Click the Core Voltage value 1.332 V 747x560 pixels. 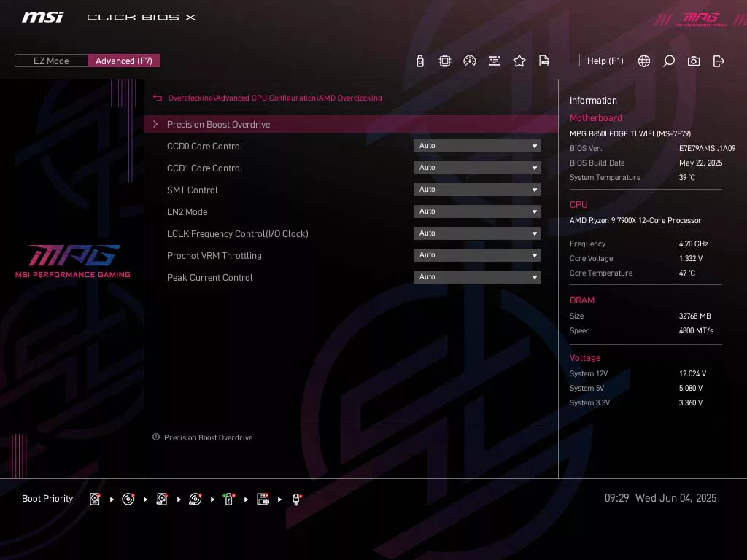[690, 259]
